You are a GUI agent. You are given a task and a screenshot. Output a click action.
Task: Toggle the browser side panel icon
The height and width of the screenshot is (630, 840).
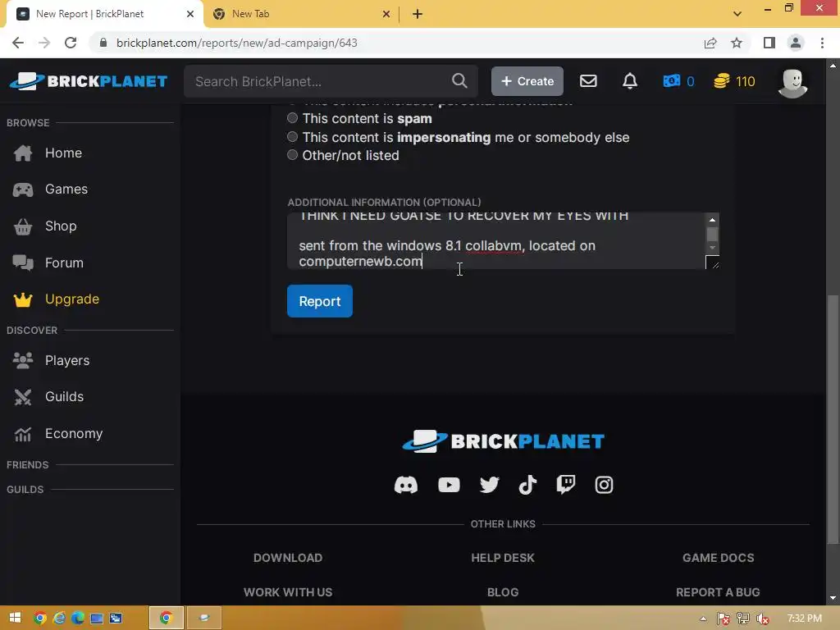[x=769, y=43]
